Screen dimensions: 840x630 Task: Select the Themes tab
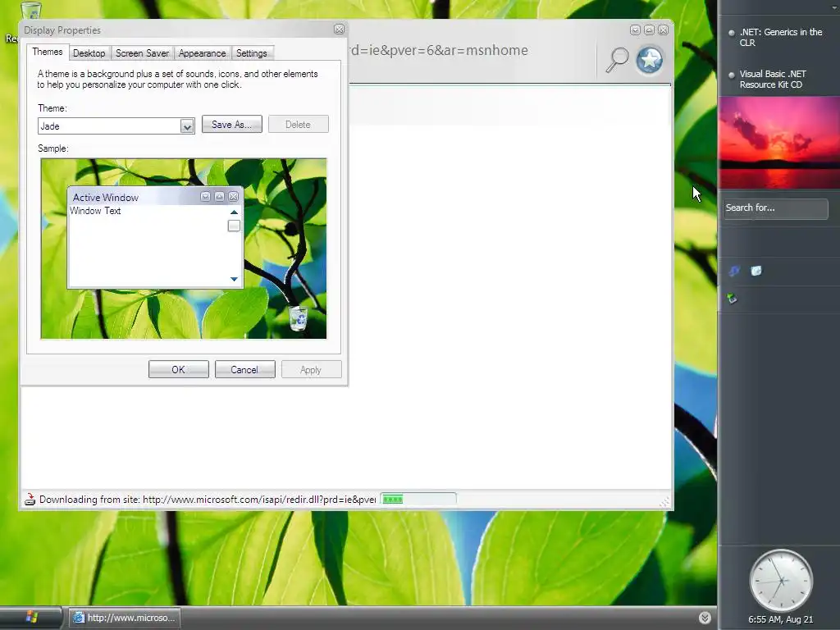[x=47, y=52]
